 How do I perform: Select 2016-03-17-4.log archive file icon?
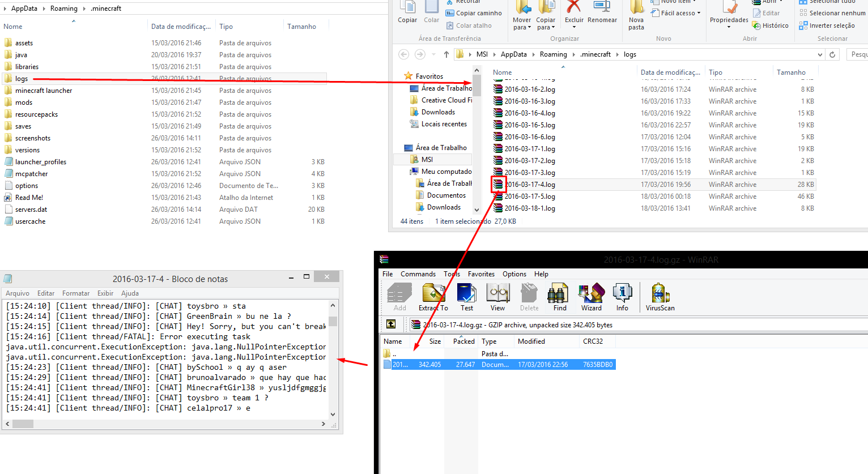(x=498, y=185)
